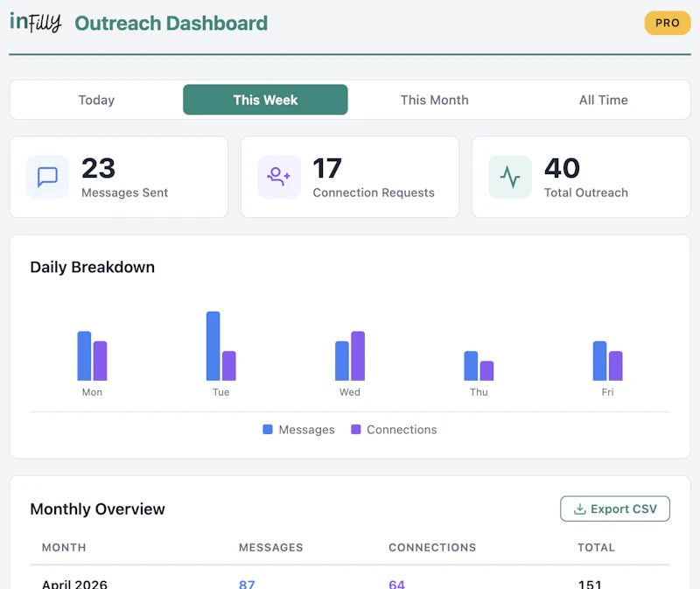Click the Fri axis label
The width and height of the screenshot is (700, 589).
607,392
